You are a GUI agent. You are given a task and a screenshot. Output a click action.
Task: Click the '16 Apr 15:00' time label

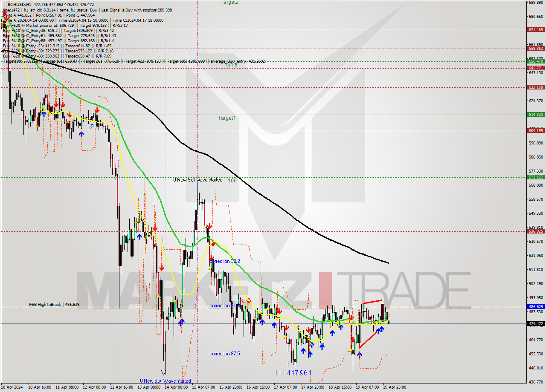(258, 387)
